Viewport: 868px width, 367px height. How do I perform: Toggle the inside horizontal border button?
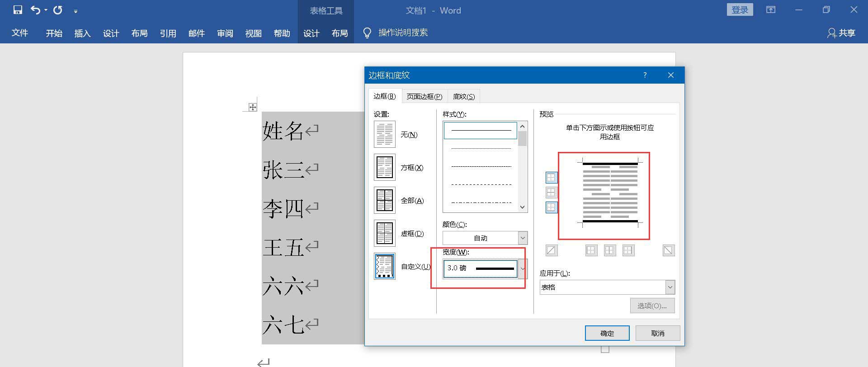pyautogui.click(x=552, y=193)
